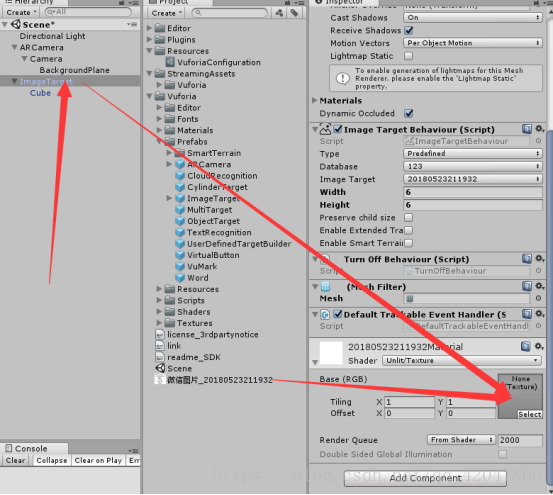Enable Extended Tracking checkbox
The height and width of the screenshot is (495, 553).
(x=409, y=230)
